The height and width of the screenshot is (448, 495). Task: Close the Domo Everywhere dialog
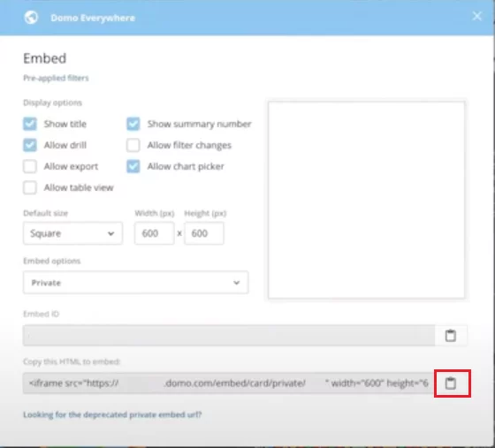[476, 16]
